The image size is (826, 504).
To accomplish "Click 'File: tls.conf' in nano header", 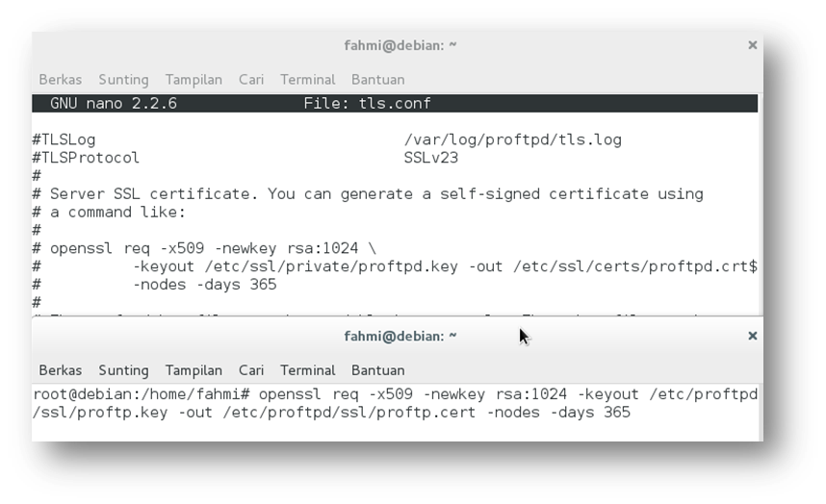I will [x=367, y=103].
